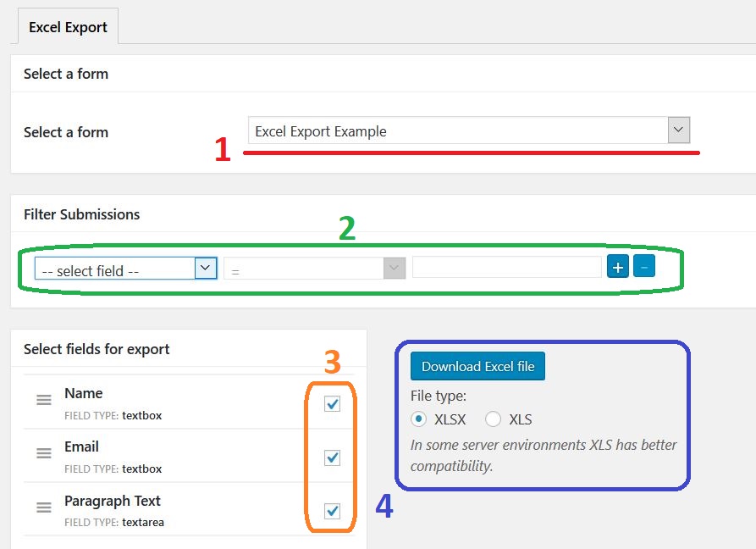Screen dimensions: 756x549
Task: Open the equals operator dropdown
Action: (x=314, y=269)
